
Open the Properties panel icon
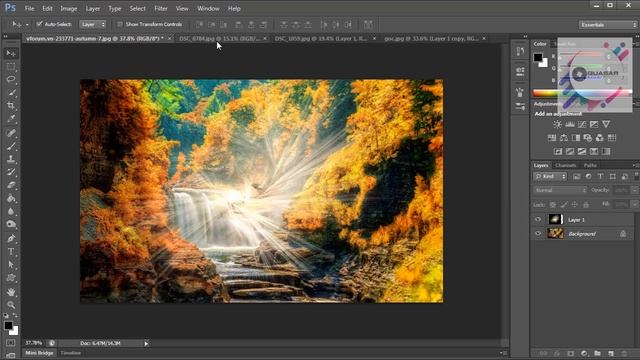click(x=520, y=71)
